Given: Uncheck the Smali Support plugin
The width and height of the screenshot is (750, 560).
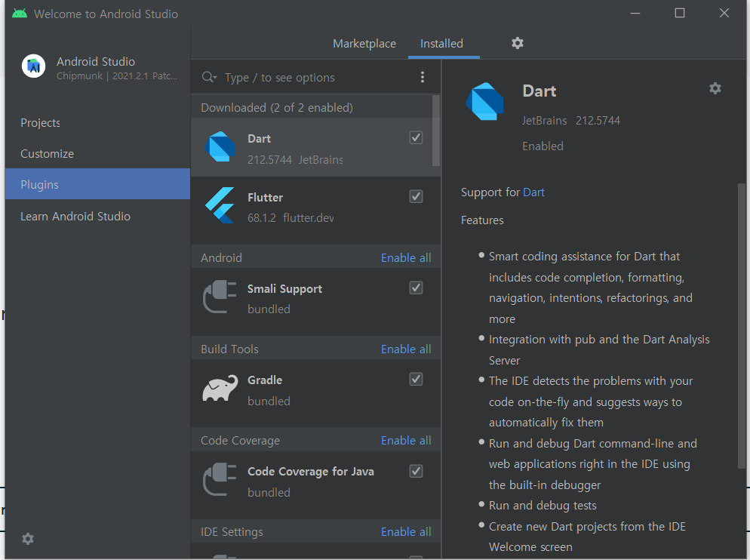Looking at the screenshot, I should [416, 288].
